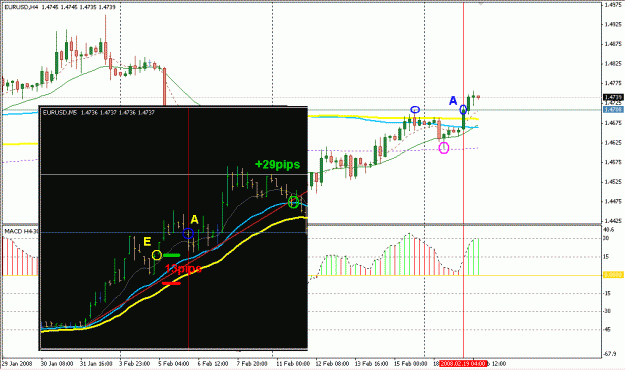Click the 15 Feb 00:00 time label
Image resolution: width=625 pixels, height=370 pixels.
(410, 364)
